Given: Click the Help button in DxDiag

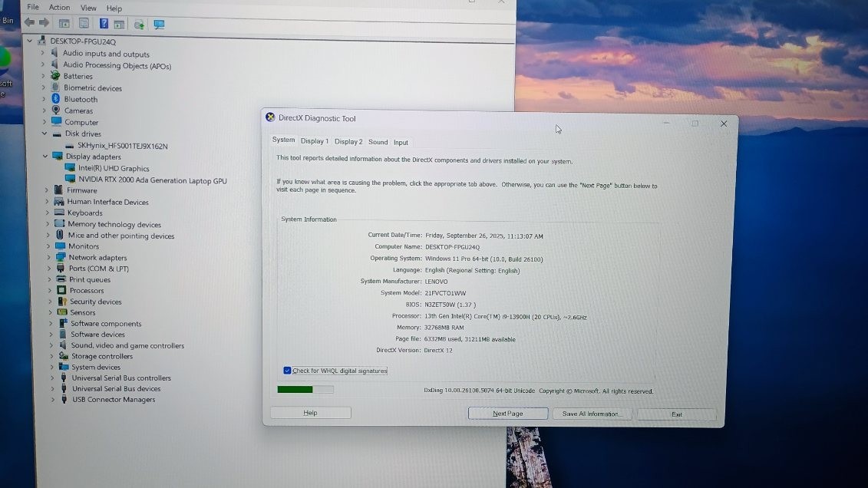Looking at the screenshot, I should 310,413.
